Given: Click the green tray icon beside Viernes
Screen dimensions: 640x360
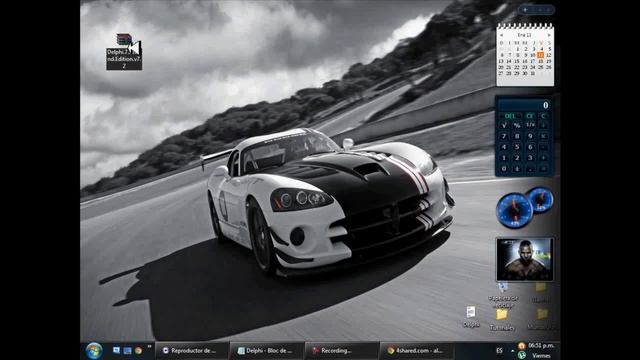Looking at the screenshot, I should pos(521,355).
